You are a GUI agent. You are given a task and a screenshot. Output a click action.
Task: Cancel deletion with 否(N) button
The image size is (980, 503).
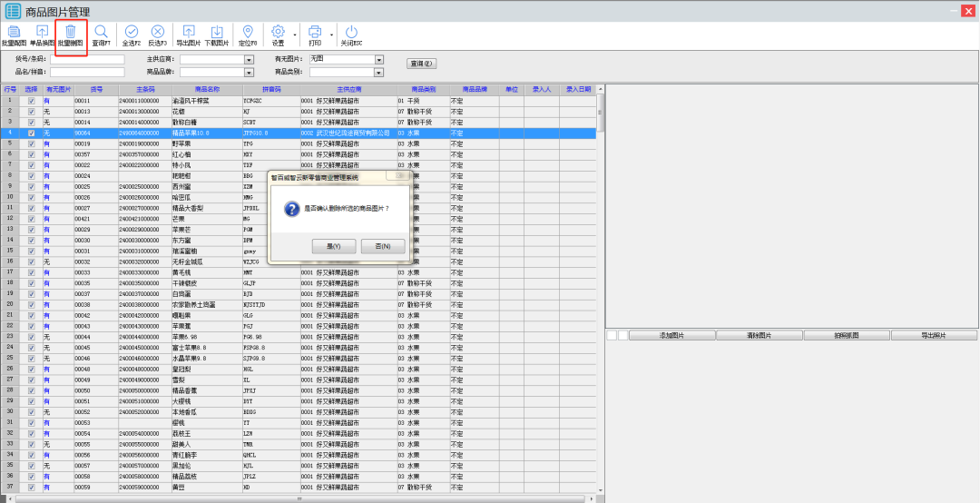[382, 246]
